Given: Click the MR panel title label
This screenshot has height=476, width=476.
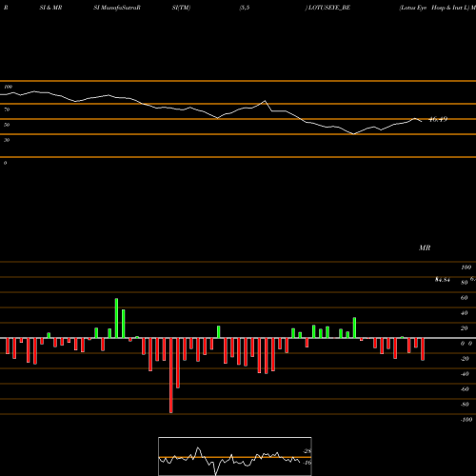Looking at the screenshot, I should click(425, 248).
